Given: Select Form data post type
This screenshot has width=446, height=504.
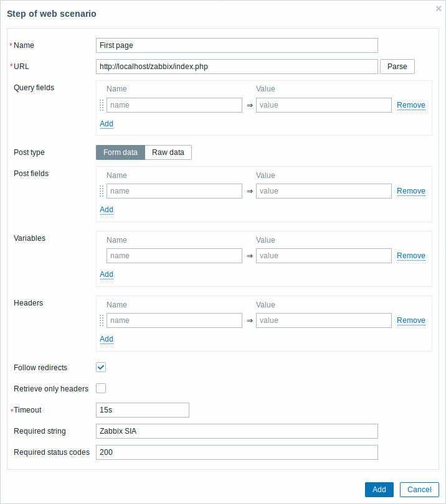Looking at the screenshot, I should pos(120,152).
